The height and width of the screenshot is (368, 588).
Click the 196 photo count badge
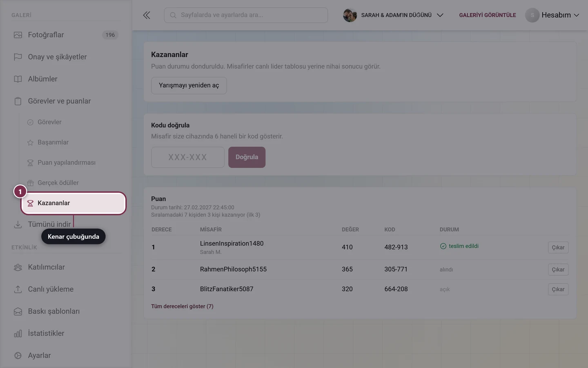[110, 35]
